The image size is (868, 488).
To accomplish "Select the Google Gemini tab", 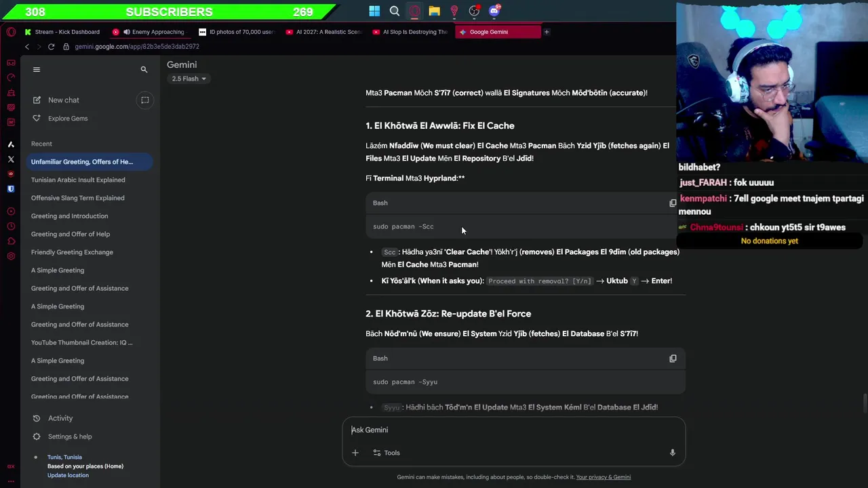I will pyautogui.click(x=498, y=32).
